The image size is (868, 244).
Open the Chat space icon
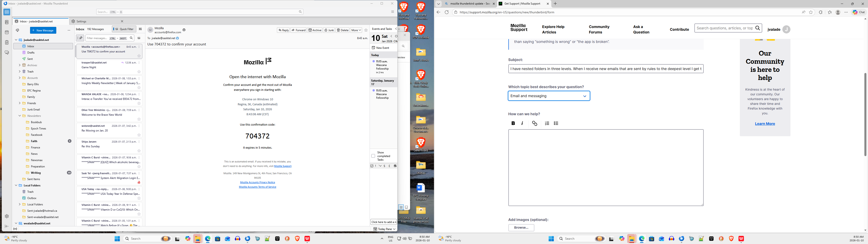click(7, 53)
